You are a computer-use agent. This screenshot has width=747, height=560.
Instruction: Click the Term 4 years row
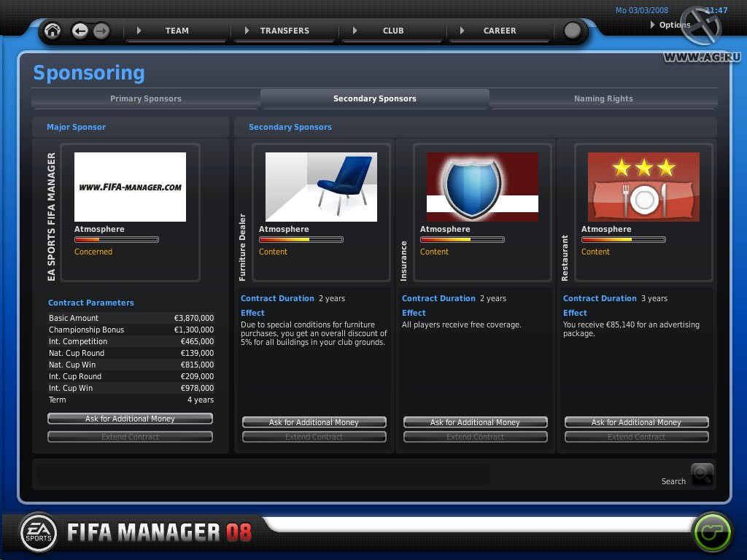click(x=131, y=400)
